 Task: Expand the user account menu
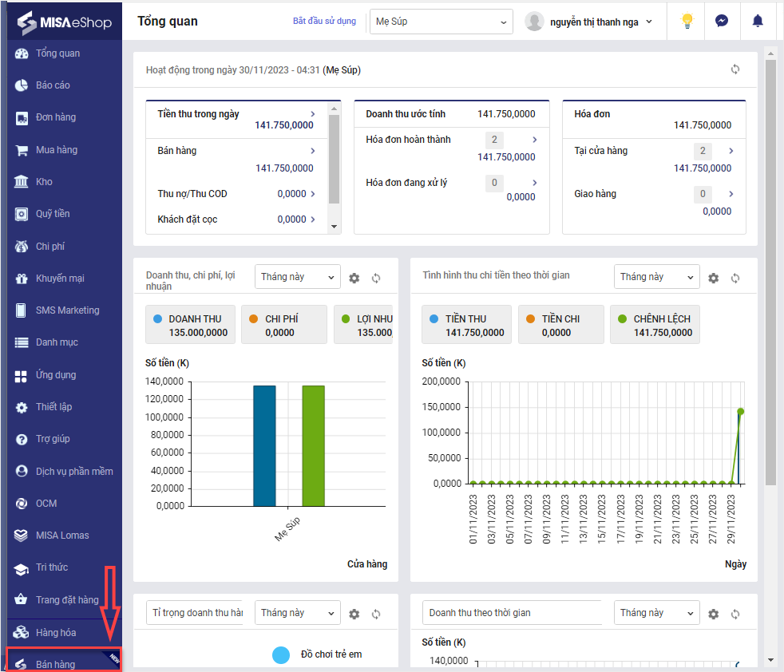tap(590, 22)
